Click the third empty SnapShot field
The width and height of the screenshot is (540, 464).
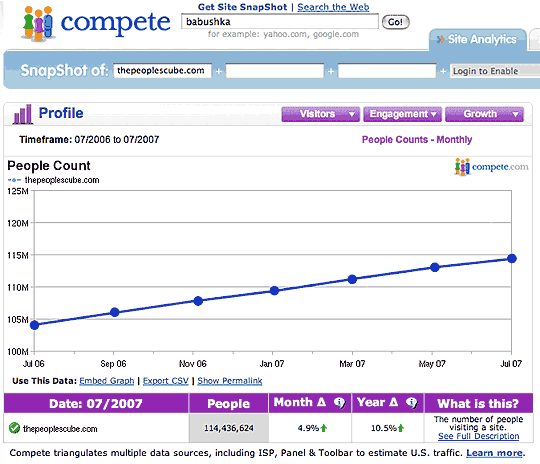[x=387, y=71]
